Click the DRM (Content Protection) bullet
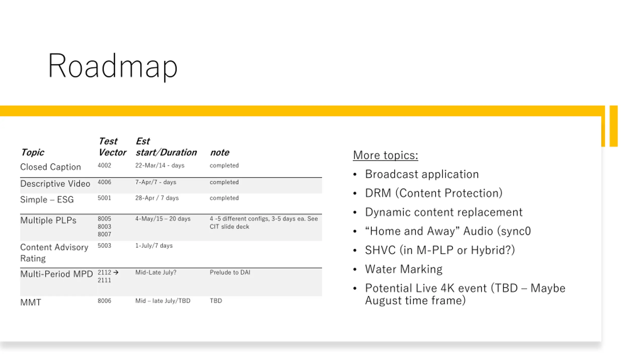The image size is (644, 362). [x=434, y=193]
